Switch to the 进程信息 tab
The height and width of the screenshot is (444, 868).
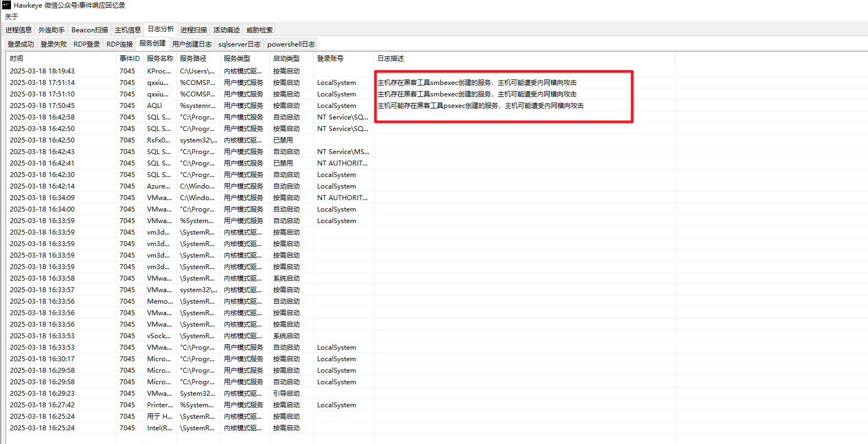coord(19,30)
